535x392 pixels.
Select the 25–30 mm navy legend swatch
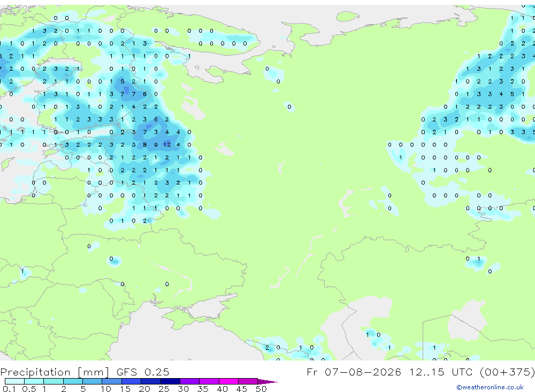click(170, 381)
